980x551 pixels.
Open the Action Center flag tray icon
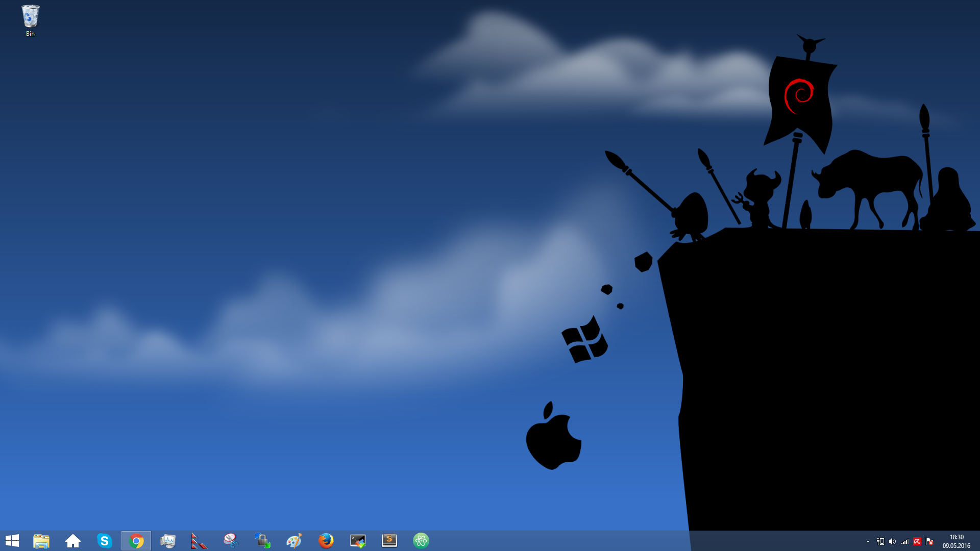click(x=929, y=541)
